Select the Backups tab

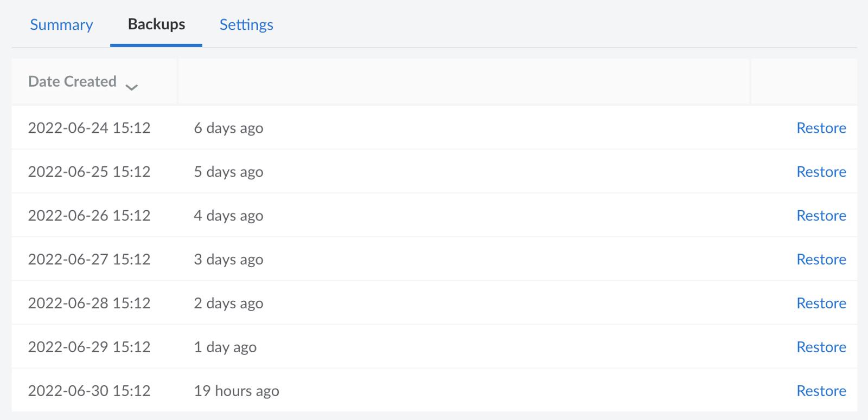(156, 24)
